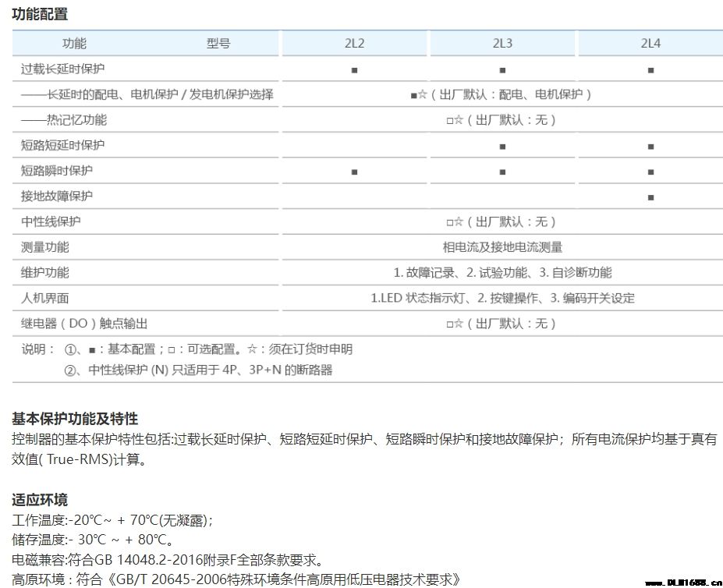Image resolution: width=723 pixels, height=588 pixels.
Task: Click the paragraph starting '控制器的基本保护特性包括'
Action: click(364, 438)
